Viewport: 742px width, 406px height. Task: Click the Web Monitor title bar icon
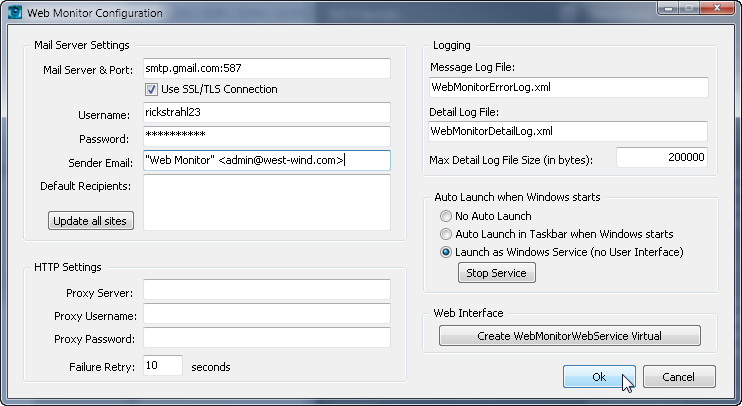15,13
